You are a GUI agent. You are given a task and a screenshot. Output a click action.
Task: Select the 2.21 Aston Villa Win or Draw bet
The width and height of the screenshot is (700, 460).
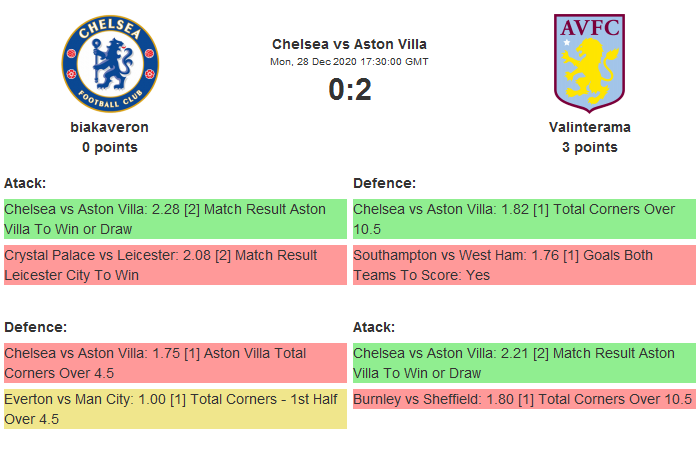click(x=523, y=363)
